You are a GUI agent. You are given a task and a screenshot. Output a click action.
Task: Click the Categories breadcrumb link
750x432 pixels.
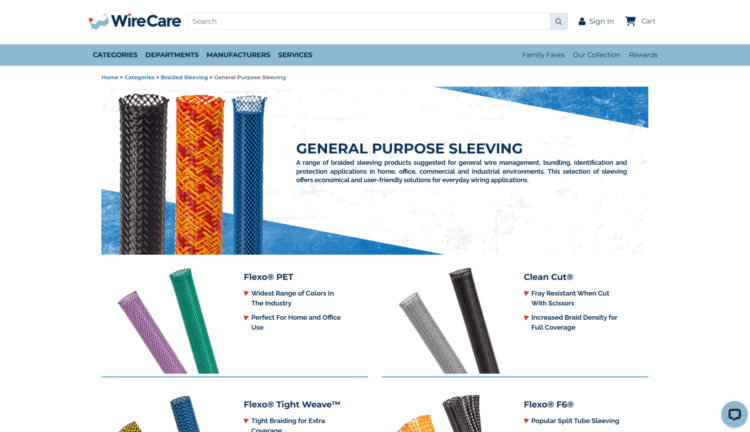coord(139,77)
